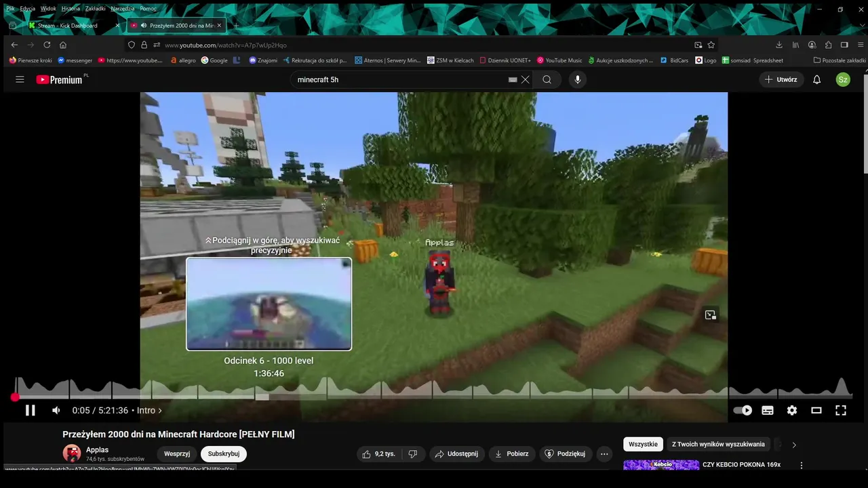Toggle the autoplay switch in the player

[743, 410]
